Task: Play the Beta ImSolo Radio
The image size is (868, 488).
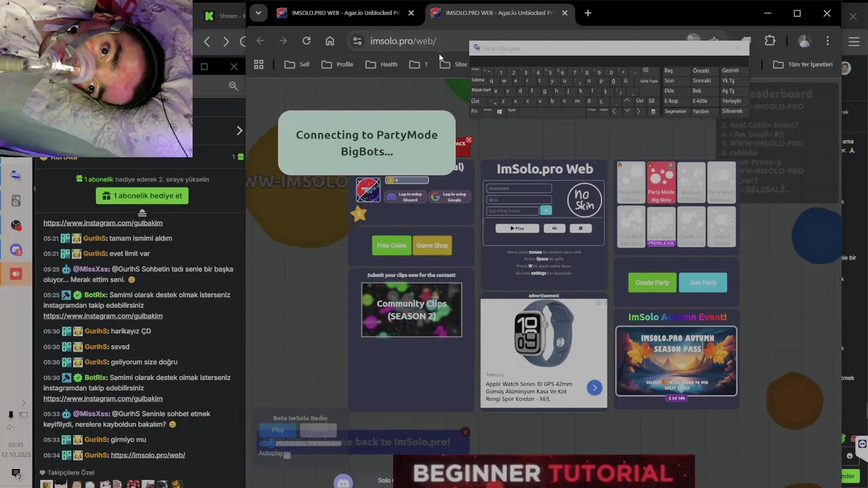Action: 278,430
